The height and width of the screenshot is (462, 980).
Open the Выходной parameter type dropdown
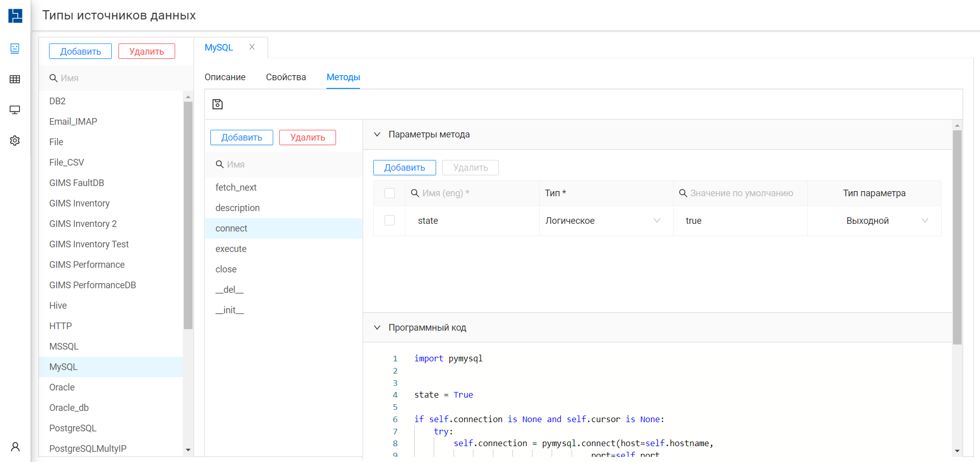point(874,221)
